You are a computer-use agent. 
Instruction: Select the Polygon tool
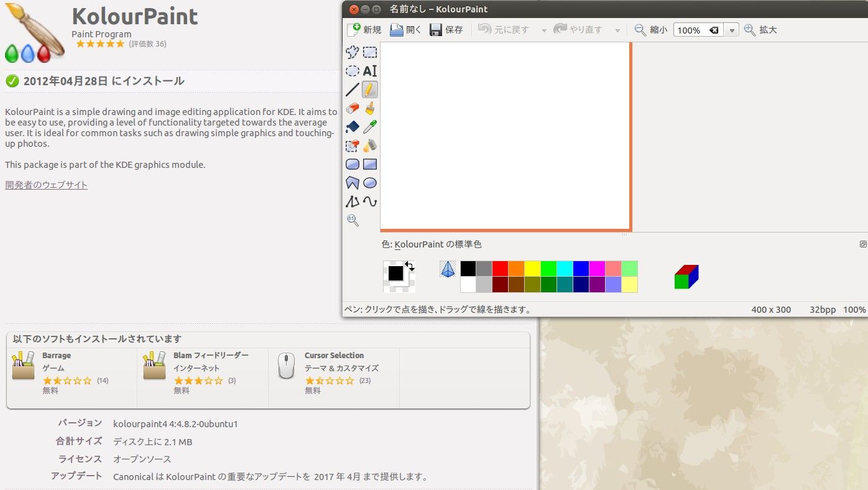coord(353,183)
